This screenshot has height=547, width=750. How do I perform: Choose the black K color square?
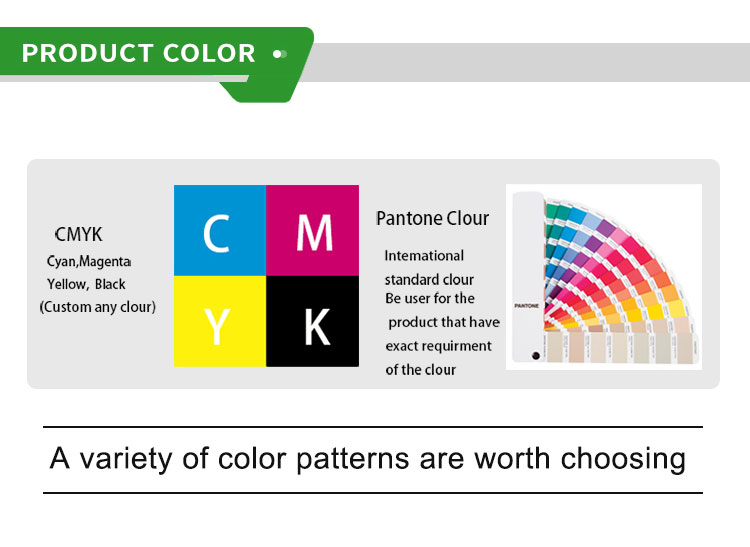click(x=313, y=322)
